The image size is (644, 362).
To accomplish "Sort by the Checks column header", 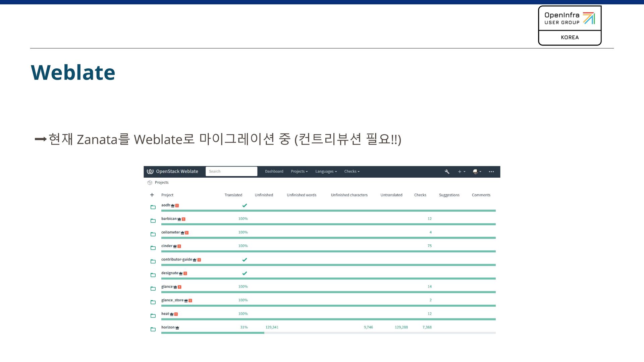I will (420, 195).
